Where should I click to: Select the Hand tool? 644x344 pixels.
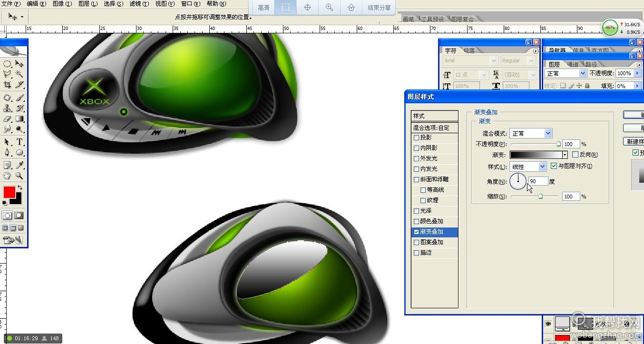click(x=7, y=175)
